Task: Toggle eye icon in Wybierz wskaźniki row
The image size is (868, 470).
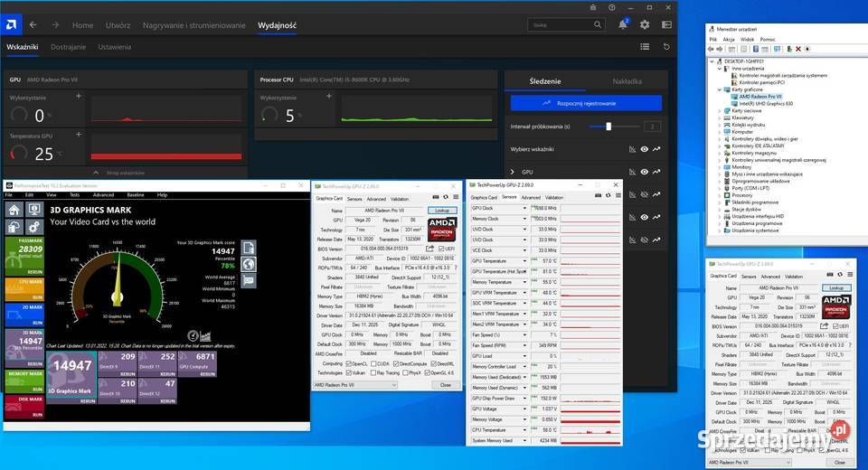Action: [645, 149]
